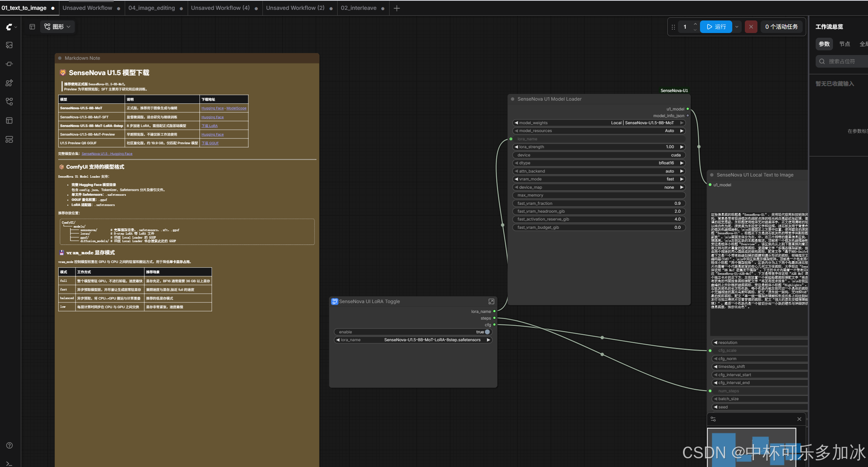The image size is (868, 467).
Task: Click the max_memory field in Model Loader
Action: point(599,195)
